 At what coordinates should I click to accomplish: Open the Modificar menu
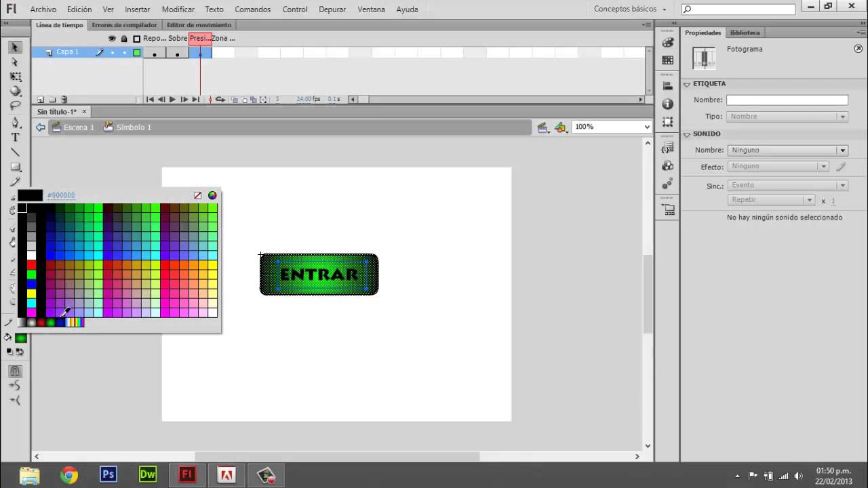[178, 9]
